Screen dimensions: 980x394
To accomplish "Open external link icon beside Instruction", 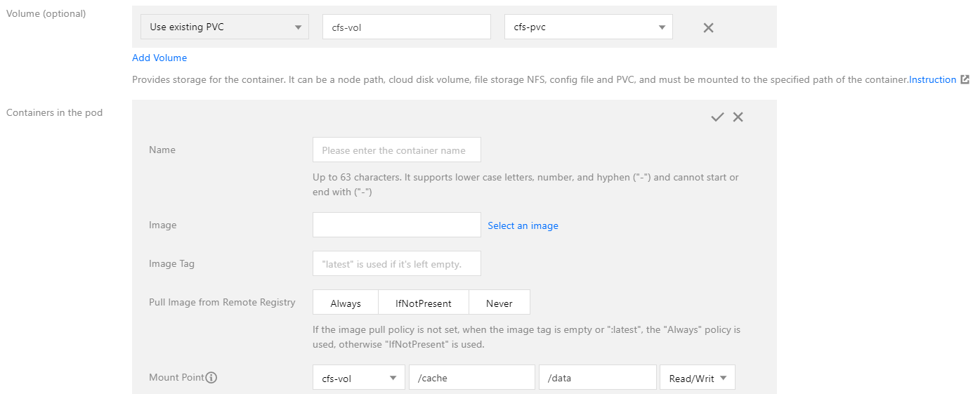I will 965,80.
